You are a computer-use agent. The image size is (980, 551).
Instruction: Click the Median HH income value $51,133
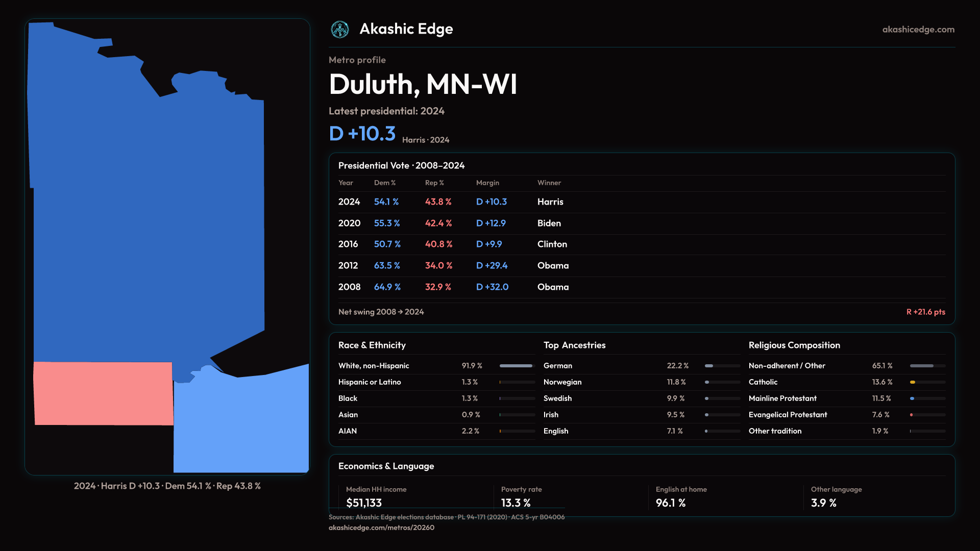pos(364,503)
